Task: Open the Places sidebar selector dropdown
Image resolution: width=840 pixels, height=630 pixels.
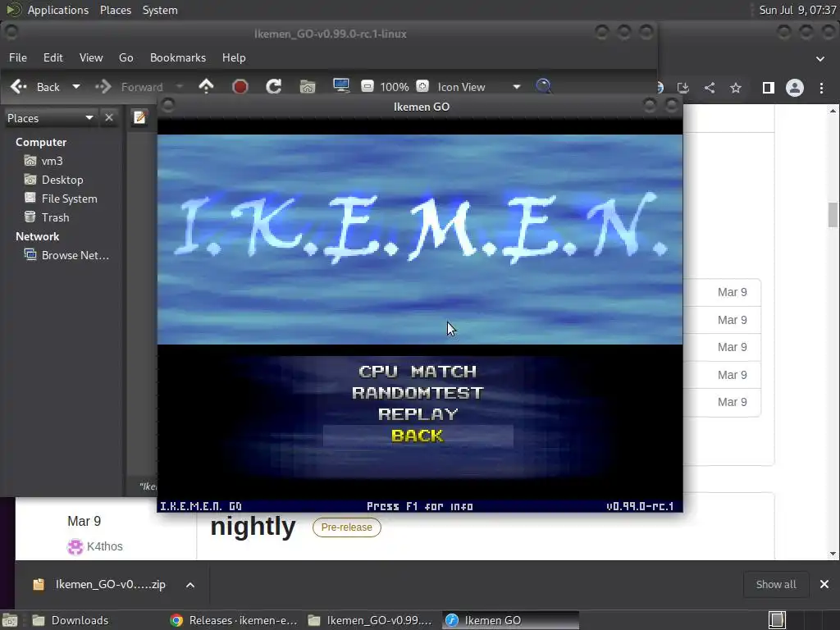Action: click(x=50, y=118)
